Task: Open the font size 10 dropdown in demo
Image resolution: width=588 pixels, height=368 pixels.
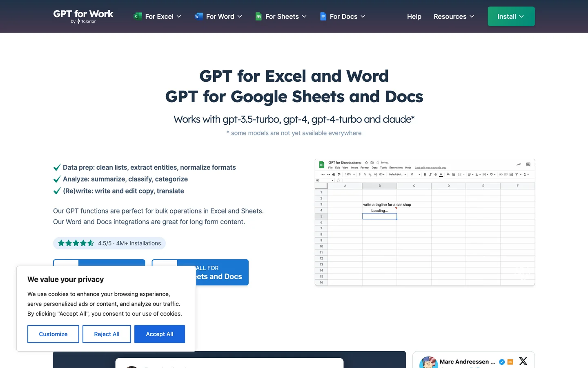Action: point(415,175)
